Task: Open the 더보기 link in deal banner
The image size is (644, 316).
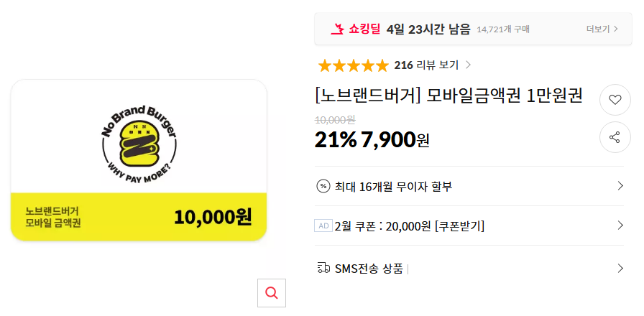Action: [x=602, y=29]
